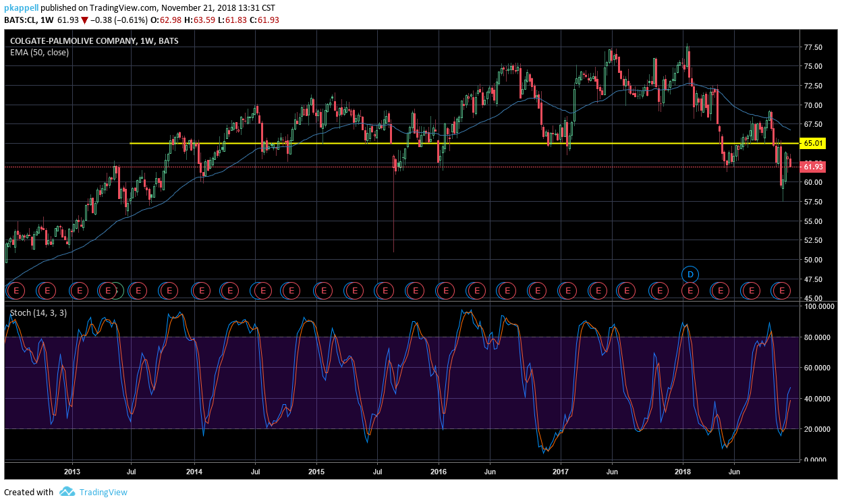
Task: Click the TradingView logo icon at bottom
Action: [x=66, y=492]
